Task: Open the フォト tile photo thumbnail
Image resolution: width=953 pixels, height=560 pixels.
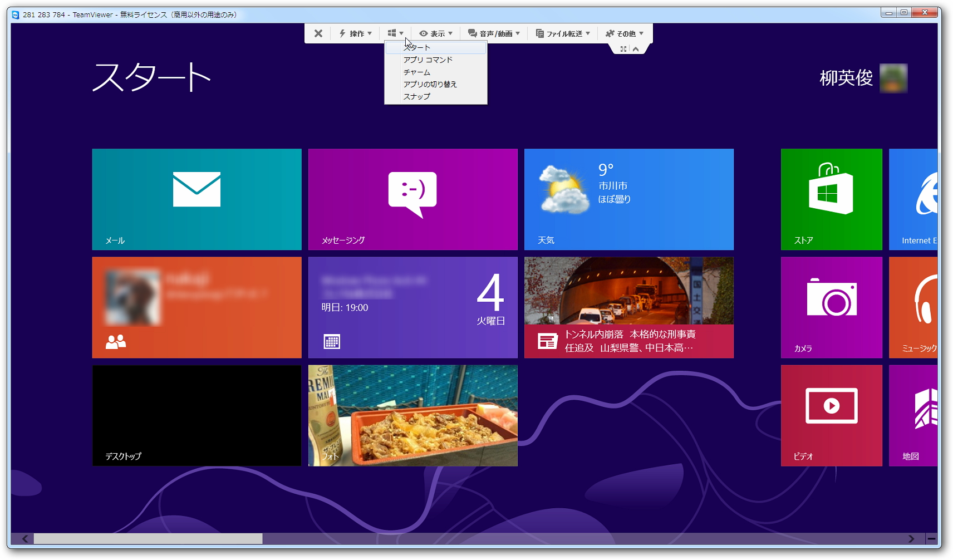Action: click(x=412, y=415)
